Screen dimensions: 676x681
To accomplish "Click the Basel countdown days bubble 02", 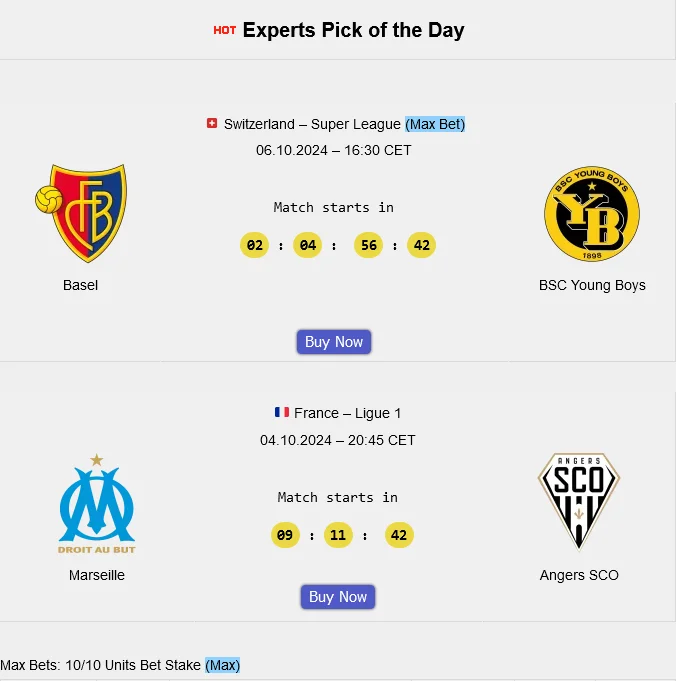I will 255,246.
